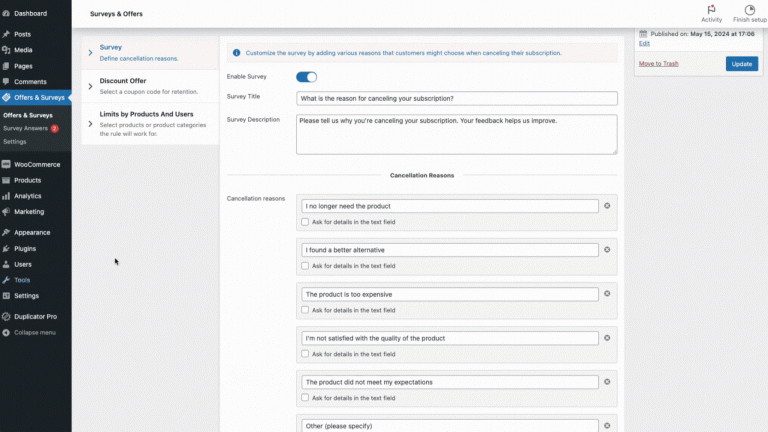Click the Offers & Surveys tag icon
Viewport: 768px width, 432px height.
click(x=6, y=97)
